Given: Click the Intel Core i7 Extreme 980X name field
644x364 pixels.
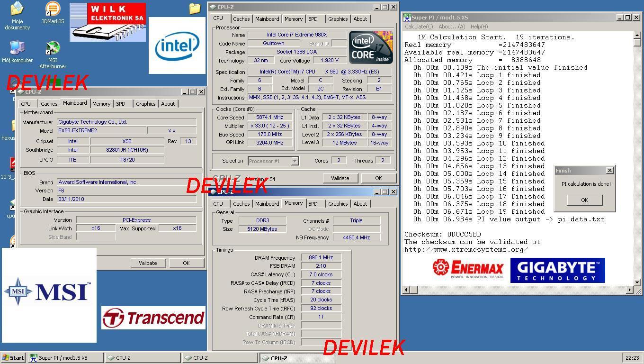Looking at the screenshot, I should [x=297, y=35].
